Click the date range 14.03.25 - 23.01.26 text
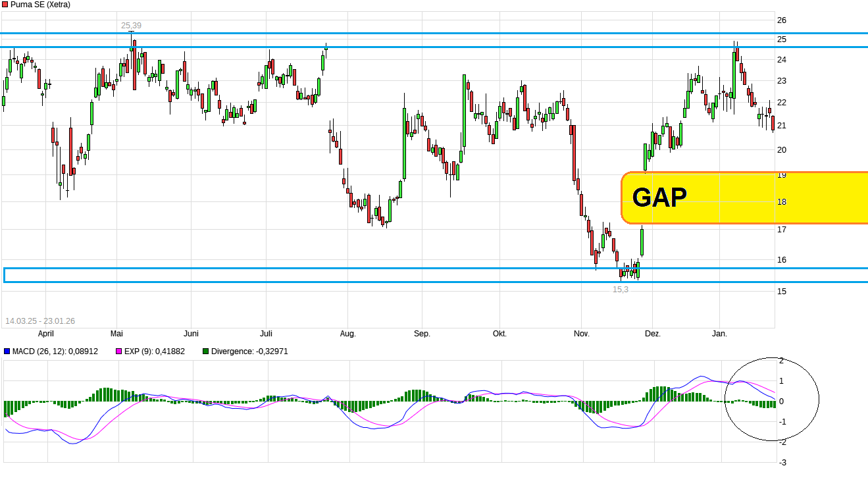The image size is (868, 495). coord(40,321)
